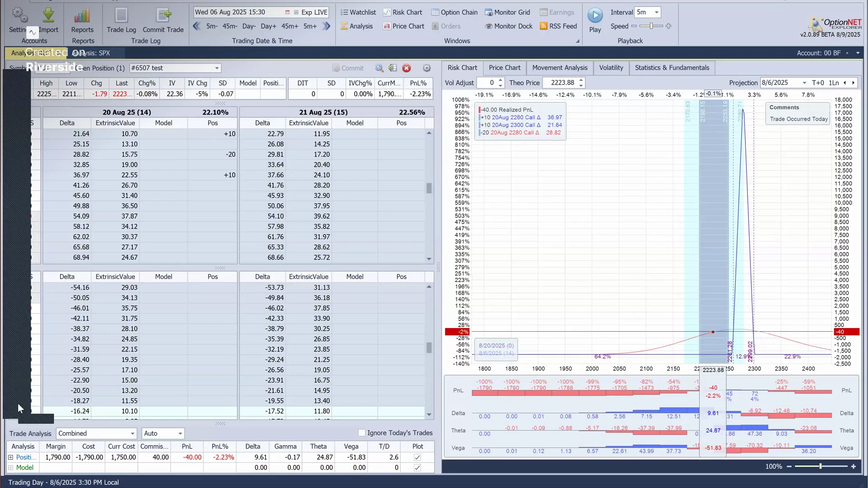Click the 1Ln projection lines button
868x488 pixels.
(x=833, y=83)
